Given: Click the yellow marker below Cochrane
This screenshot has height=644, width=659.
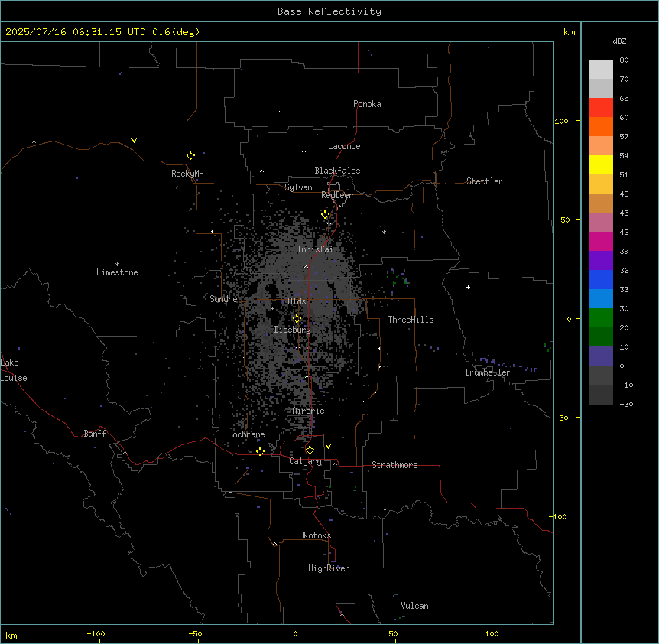Looking at the screenshot, I should pyautogui.click(x=260, y=451).
